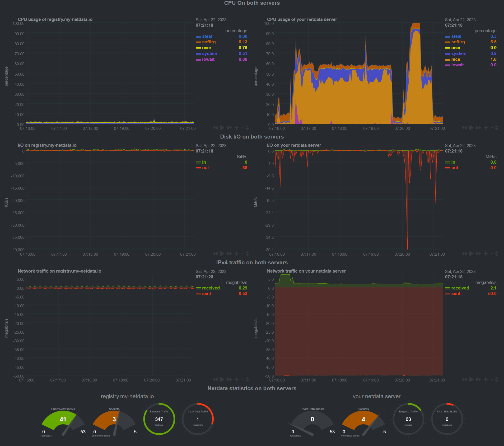Image resolution: width=504 pixels, height=446 pixels.
Task: Pan left on registry CPU usage chart
Action: [215, 128]
